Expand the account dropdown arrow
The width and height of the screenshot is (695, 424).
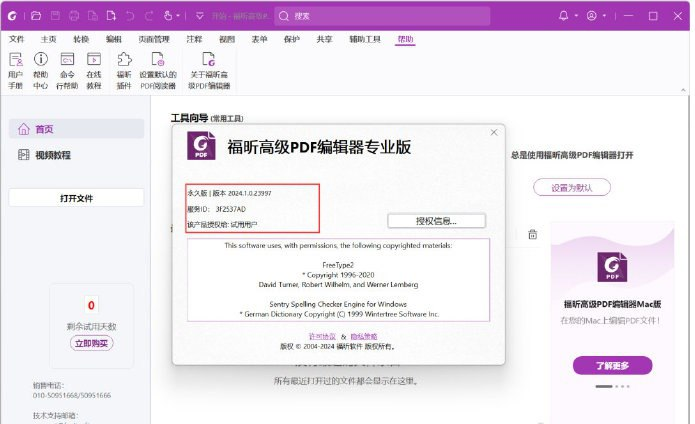[x=604, y=16]
